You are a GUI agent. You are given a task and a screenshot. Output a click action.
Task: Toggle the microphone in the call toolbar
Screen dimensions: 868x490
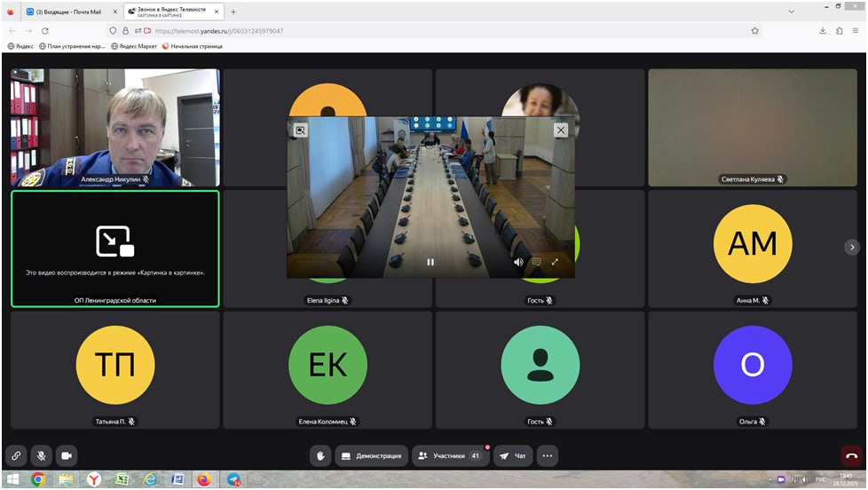[x=41, y=455]
